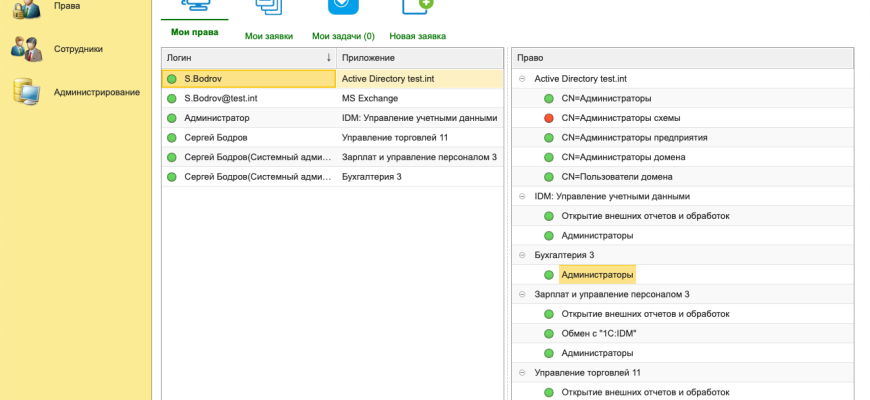Click the Мои права monitor icon
Image resolution: width=870 pixels, height=400 pixels.
point(194,6)
